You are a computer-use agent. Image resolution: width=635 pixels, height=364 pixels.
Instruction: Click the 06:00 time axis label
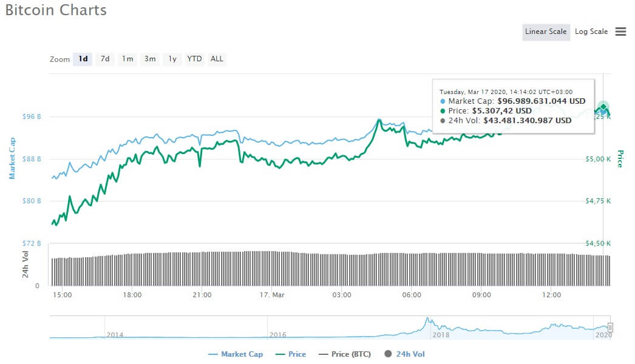click(412, 295)
